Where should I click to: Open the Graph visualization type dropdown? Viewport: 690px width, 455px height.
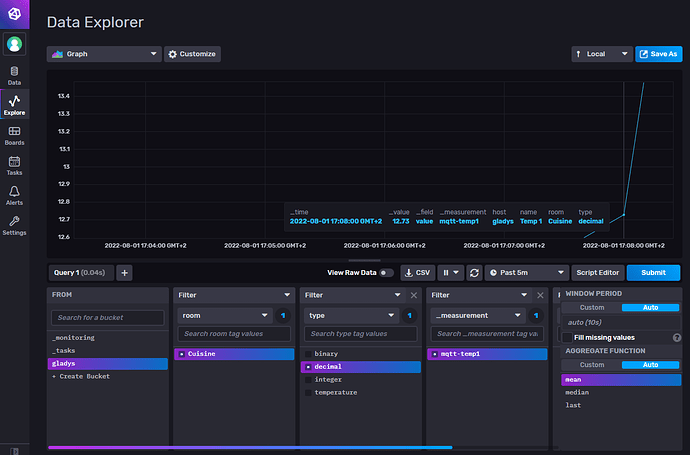click(x=104, y=54)
